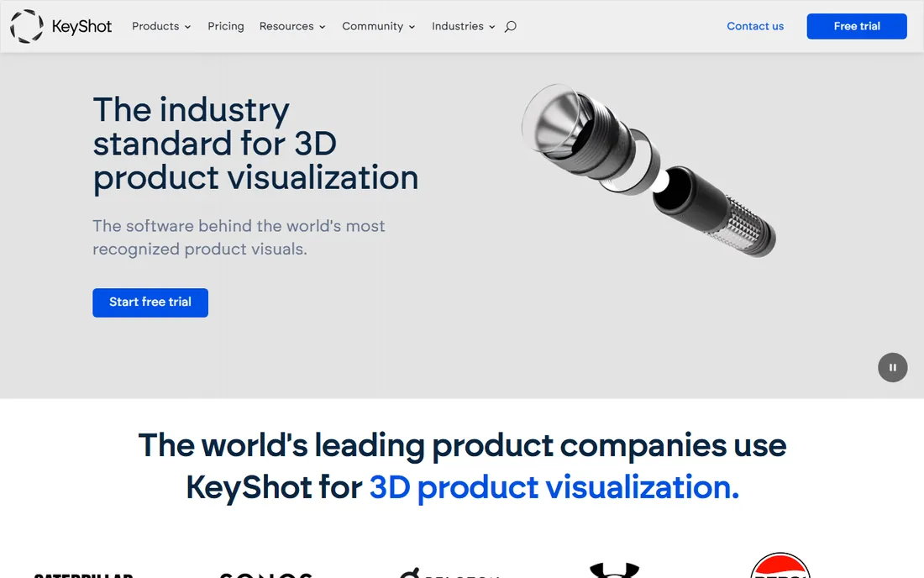Click the Caterpillar logo
This screenshot has height=578, width=924.
point(83,575)
